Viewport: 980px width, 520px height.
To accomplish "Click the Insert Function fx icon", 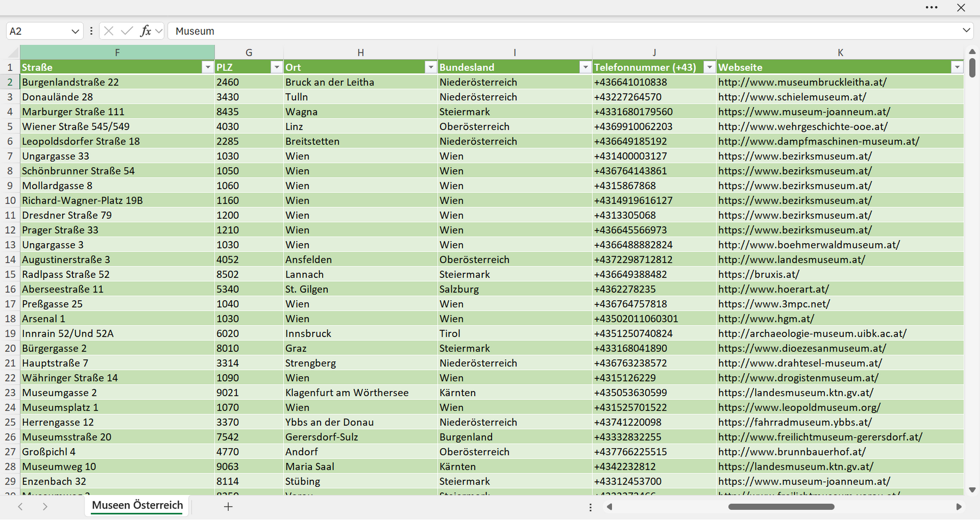I will (x=146, y=31).
